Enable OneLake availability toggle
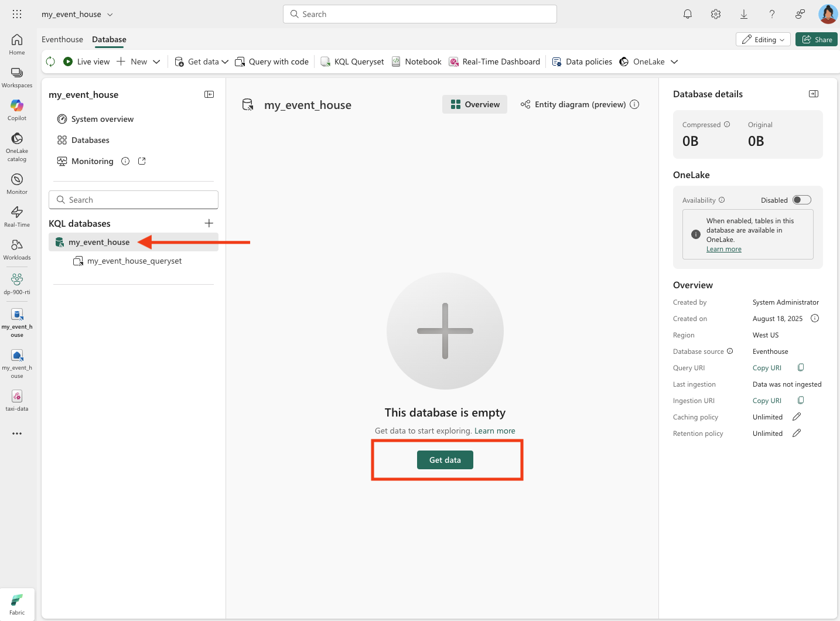Viewport: 840px width, 621px height. pos(801,200)
